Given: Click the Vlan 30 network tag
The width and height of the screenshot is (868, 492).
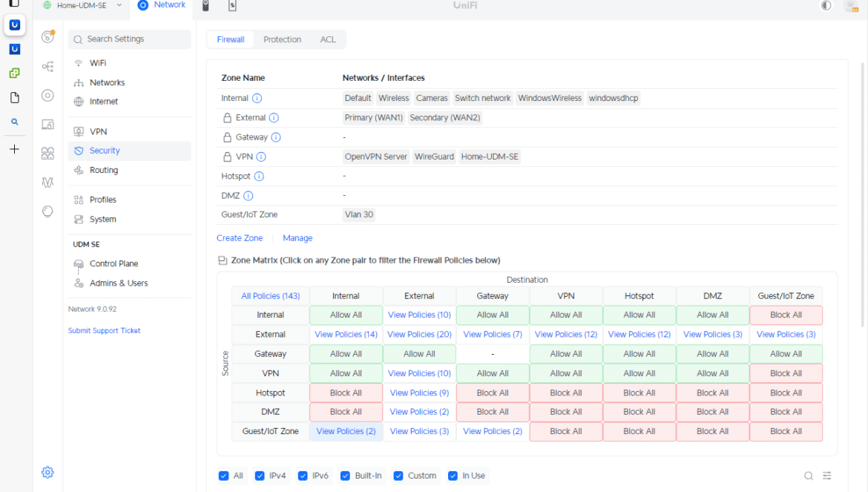Looking at the screenshot, I should pyautogui.click(x=359, y=214).
